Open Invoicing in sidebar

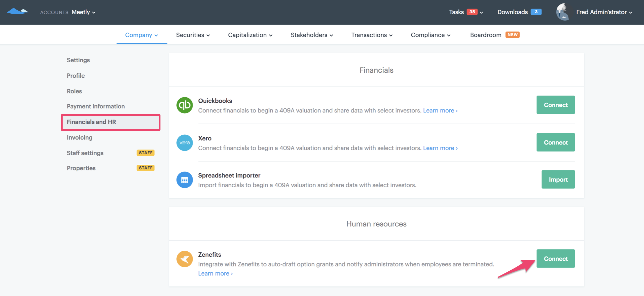(x=80, y=138)
